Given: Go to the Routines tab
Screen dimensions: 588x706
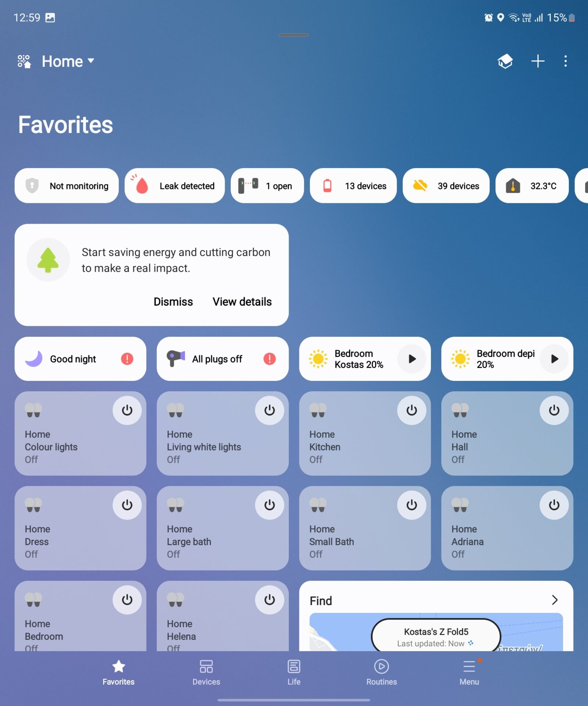Looking at the screenshot, I should tap(381, 673).
